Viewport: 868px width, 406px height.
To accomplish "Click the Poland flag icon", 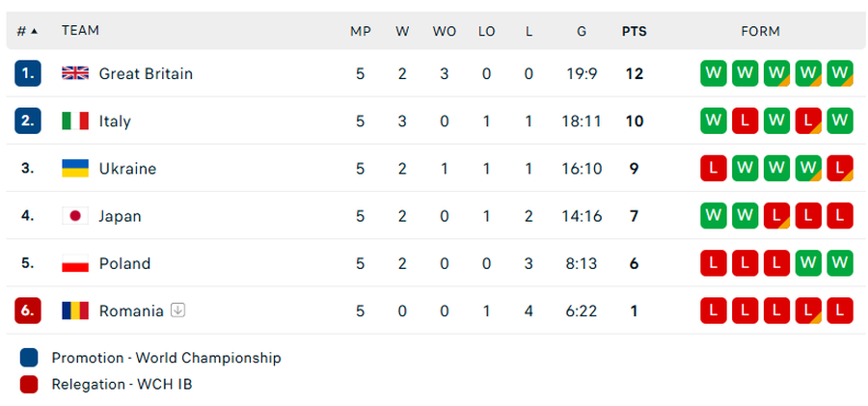I will [x=75, y=263].
